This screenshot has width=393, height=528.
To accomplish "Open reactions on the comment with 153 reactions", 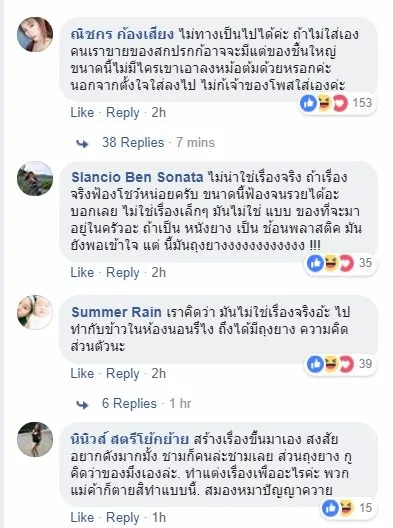I will 337,103.
